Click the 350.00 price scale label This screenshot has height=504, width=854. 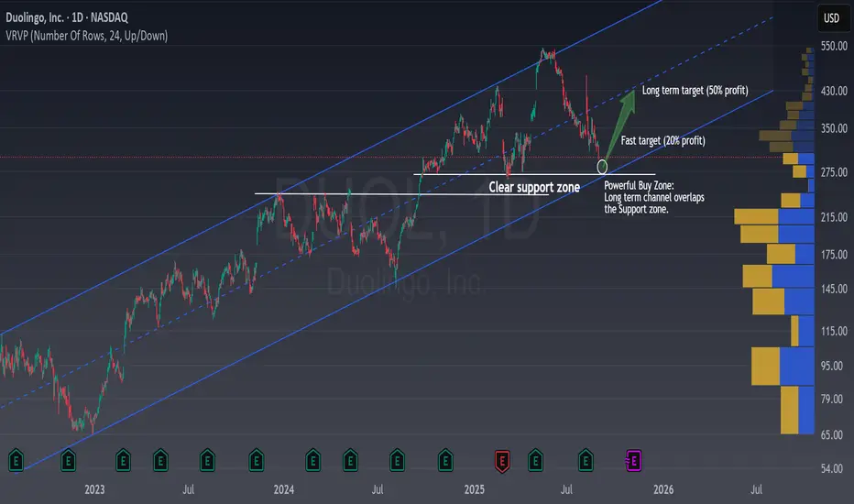(834, 128)
